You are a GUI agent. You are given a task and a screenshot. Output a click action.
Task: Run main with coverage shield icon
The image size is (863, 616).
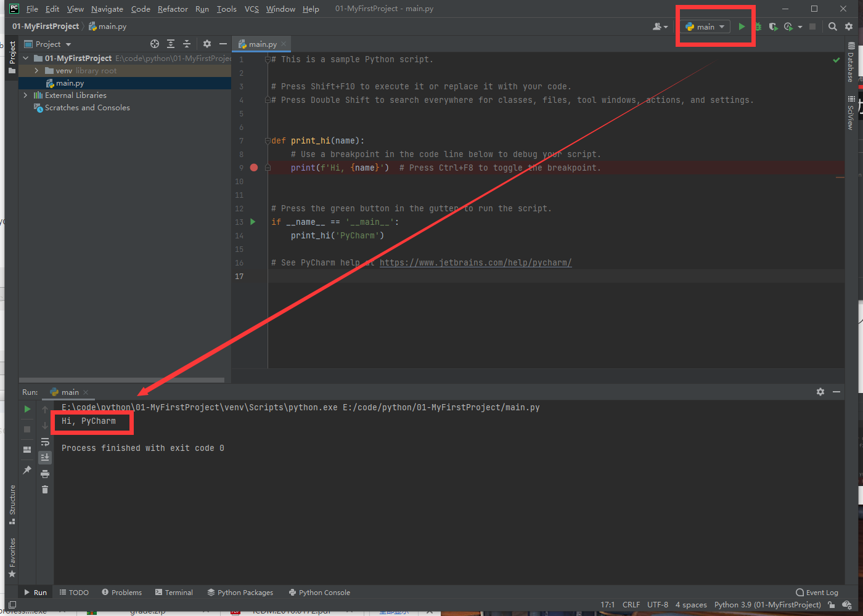pyautogui.click(x=773, y=26)
